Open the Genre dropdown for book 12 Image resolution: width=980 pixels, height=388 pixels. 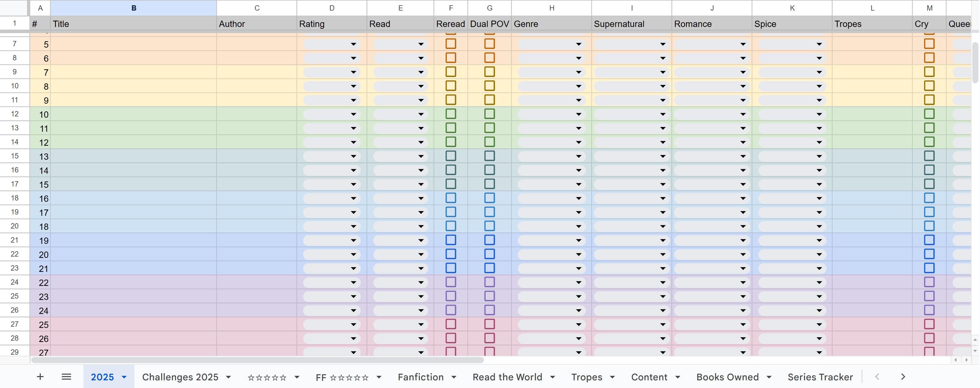coord(578,142)
